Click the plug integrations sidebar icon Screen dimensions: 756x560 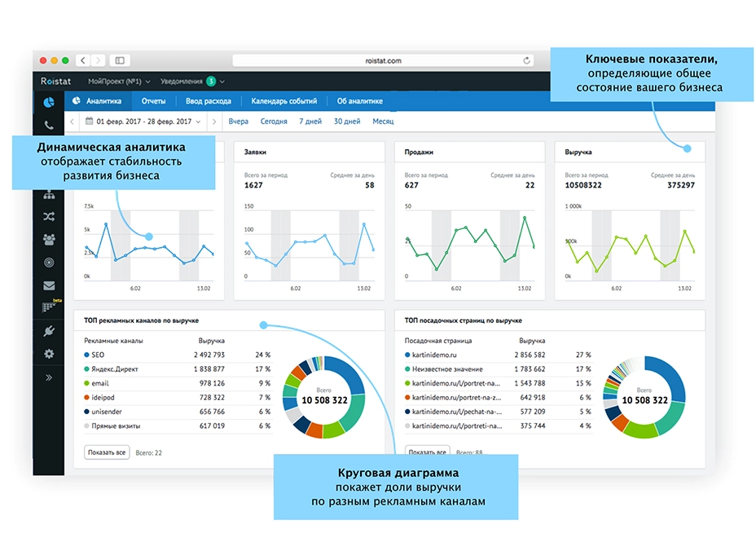(49, 331)
